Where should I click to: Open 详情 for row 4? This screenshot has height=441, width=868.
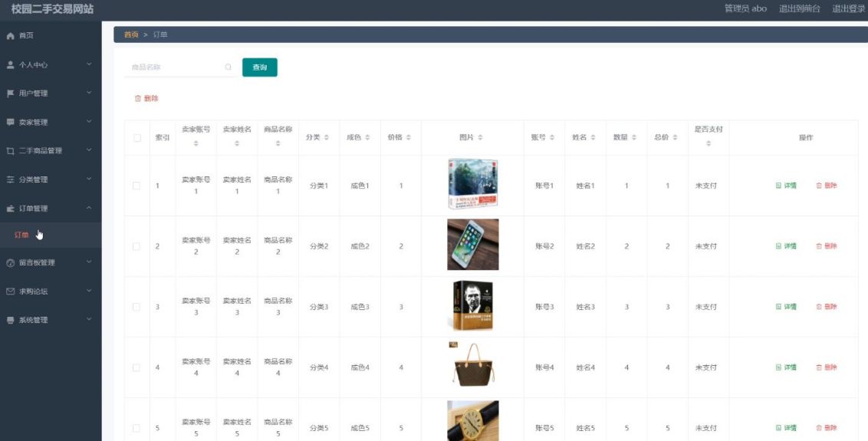pyautogui.click(x=786, y=367)
